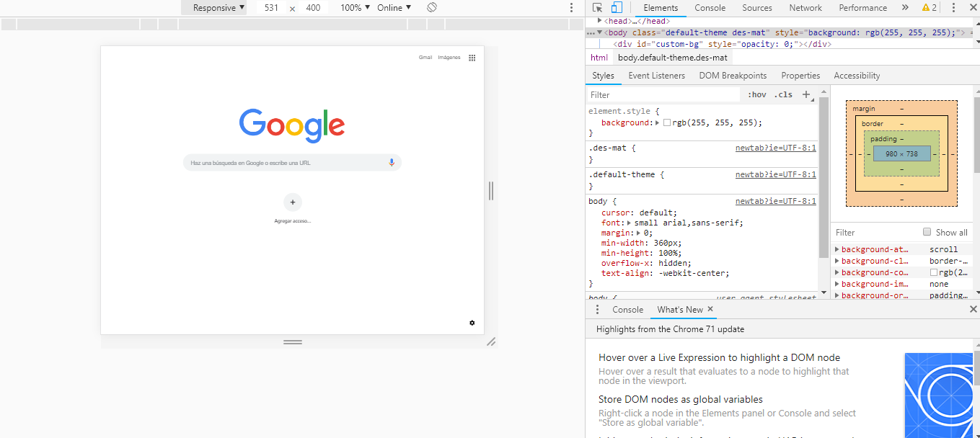This screenshot has height=438, width=980.
Task: Click the Styles pane vertical scrollbar
Action: click(824, 176)
